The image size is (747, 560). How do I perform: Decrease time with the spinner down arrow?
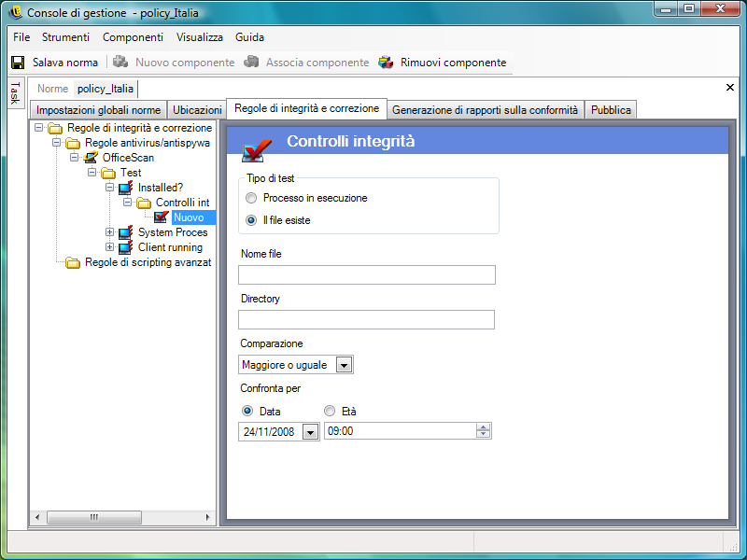point(483,434)
